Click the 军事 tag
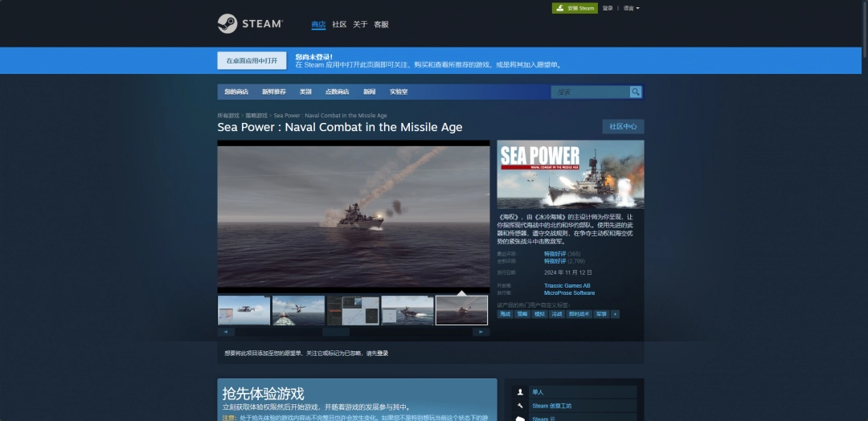This screenshot has width=868, height=421. [x=600, y=314]
